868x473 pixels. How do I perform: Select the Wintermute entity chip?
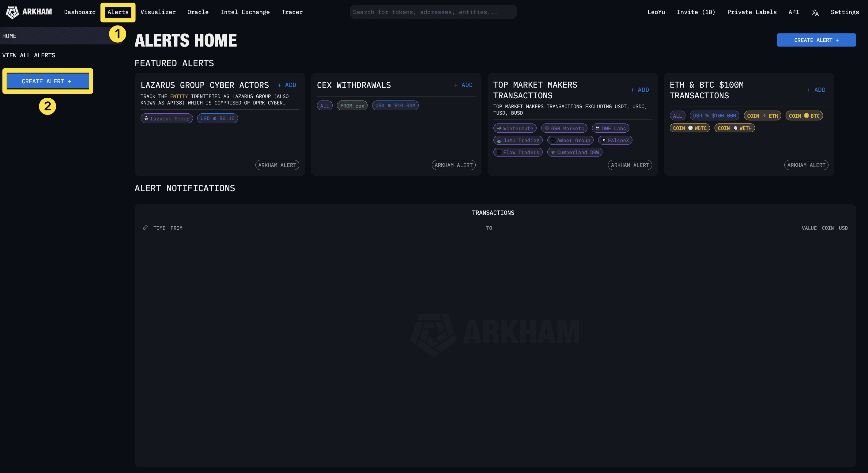[515, 128]
